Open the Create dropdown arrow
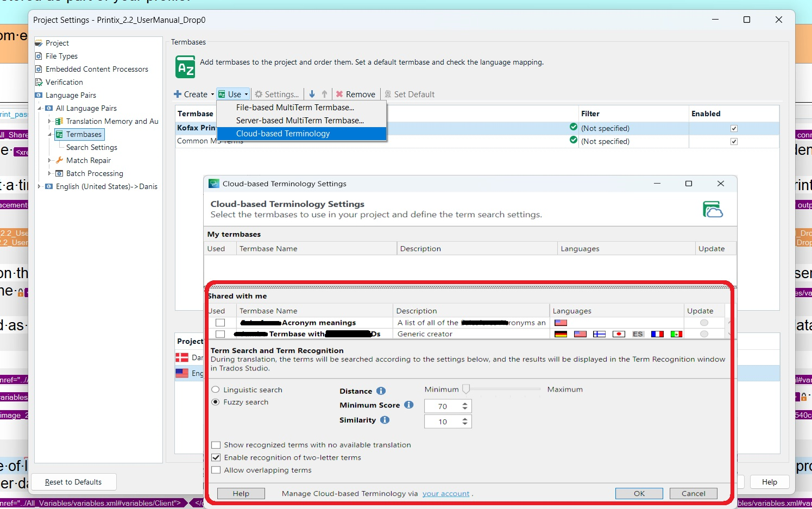 [212, 95]
